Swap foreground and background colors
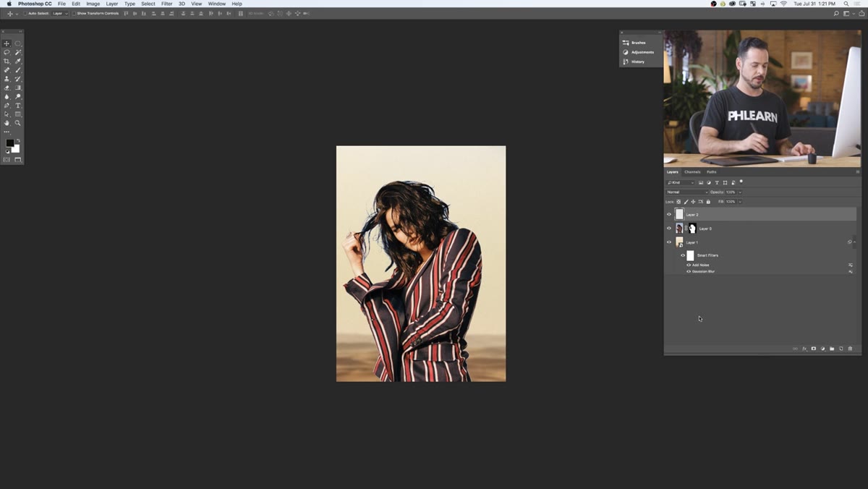 point(18,140)
